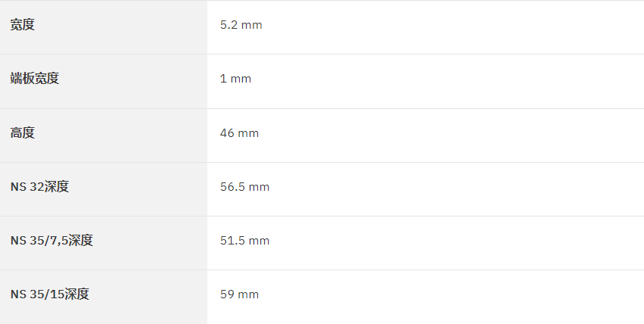Select the 59 mm depth value
This screenshot has width=644, height=324.
pos(239,294)
